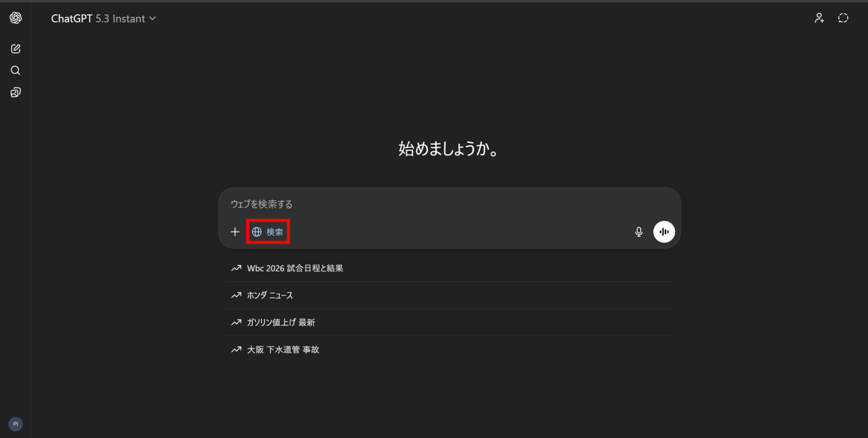
Task: Select suggestion Wbc 2026 試合日程と結果
Action: [x=450, y=268]
